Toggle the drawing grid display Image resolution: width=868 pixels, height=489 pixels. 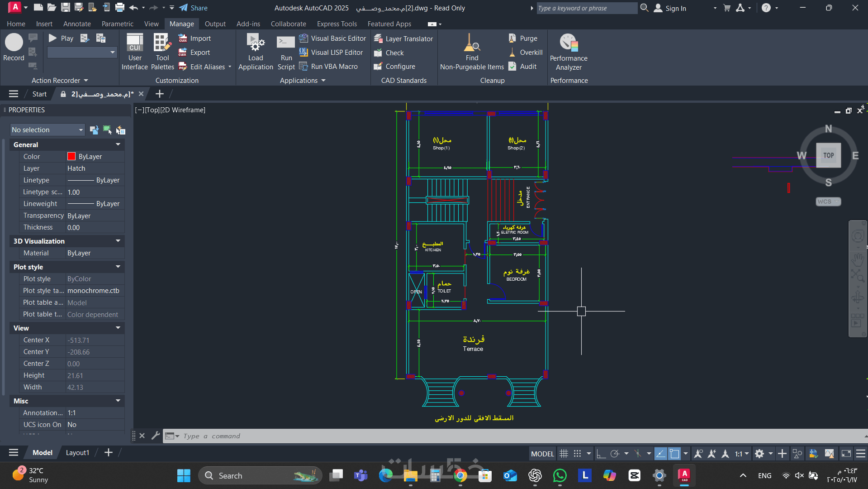tap(564, 453)
